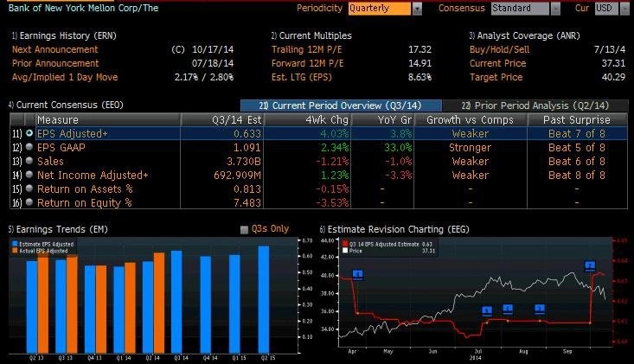
Task: Click the Target Price value 40.29
Action: tap(613, 77)
